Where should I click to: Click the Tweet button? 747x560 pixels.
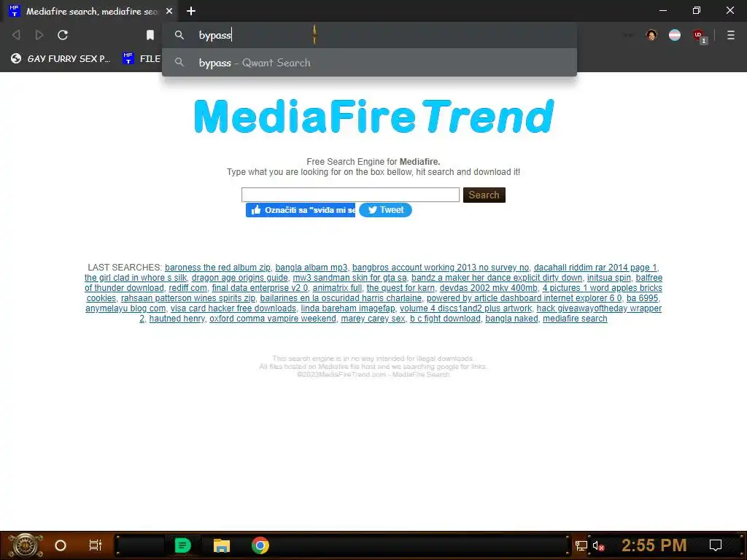point(385,210)
